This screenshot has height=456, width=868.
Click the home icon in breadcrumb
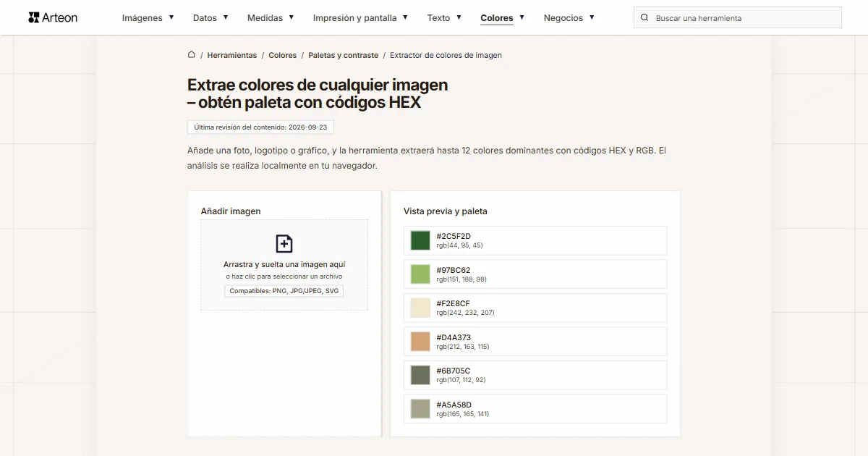click(192, 54)
